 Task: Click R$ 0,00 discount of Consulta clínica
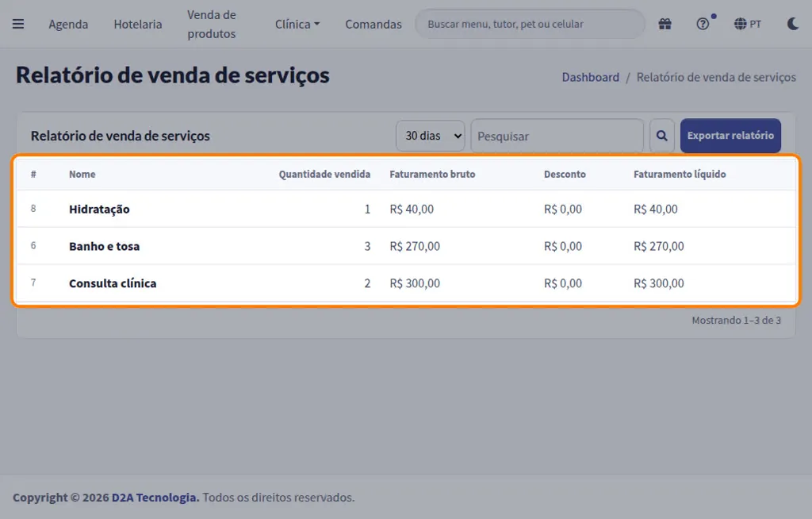coord(563,283)
